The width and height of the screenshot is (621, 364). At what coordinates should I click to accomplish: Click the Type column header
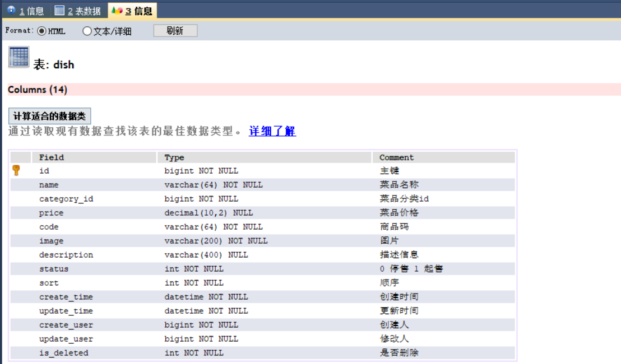click(264, 157)
